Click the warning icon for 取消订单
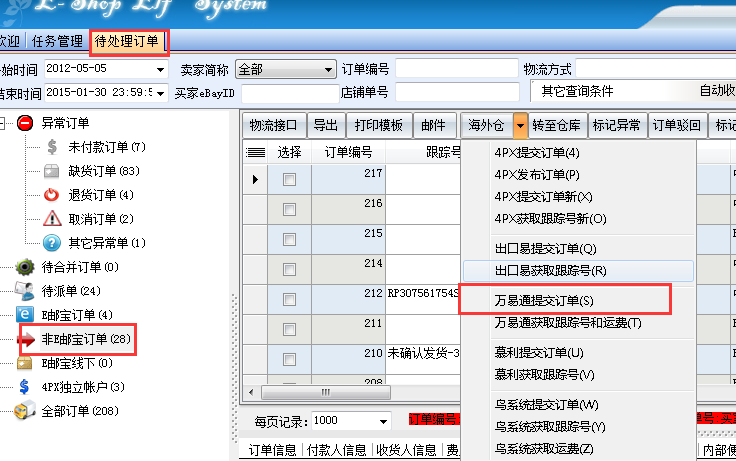Image resolution: width=736 pixels, height=461 pixels. [x=51, y=219]
